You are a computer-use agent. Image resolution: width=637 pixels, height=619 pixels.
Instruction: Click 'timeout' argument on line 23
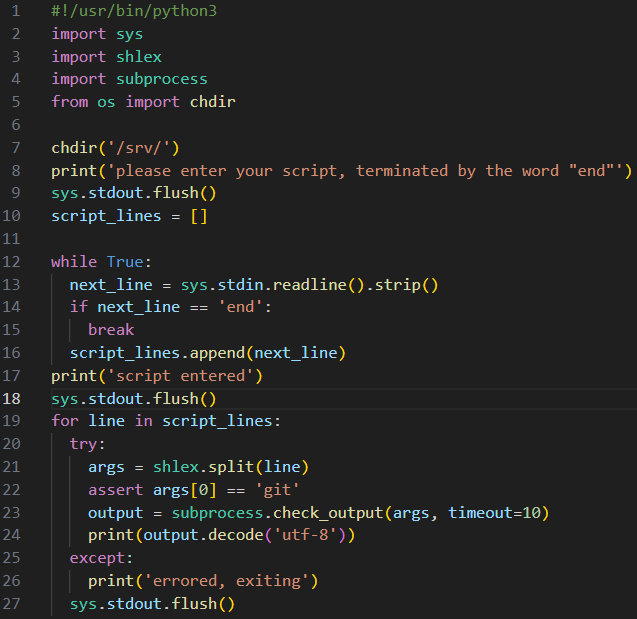[480, 513]
